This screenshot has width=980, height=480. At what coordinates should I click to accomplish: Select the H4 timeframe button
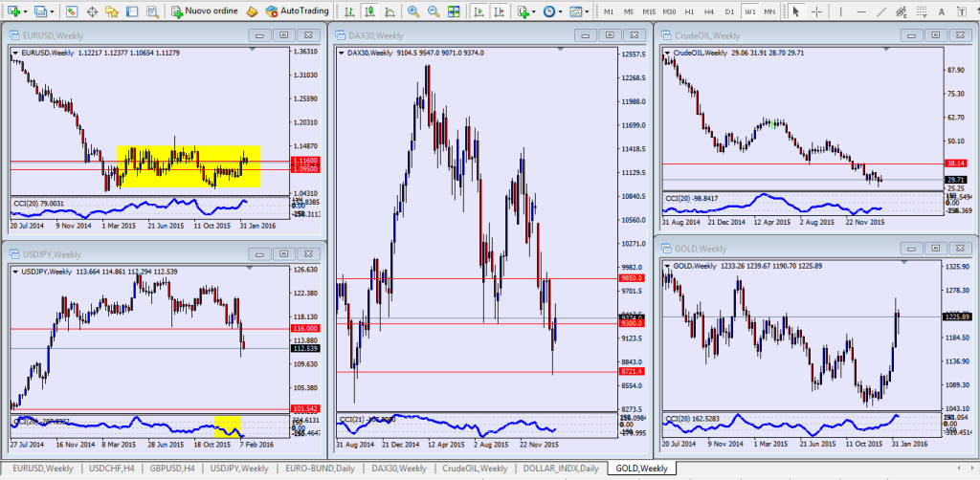pyautogui.click(x=709, y=11)
